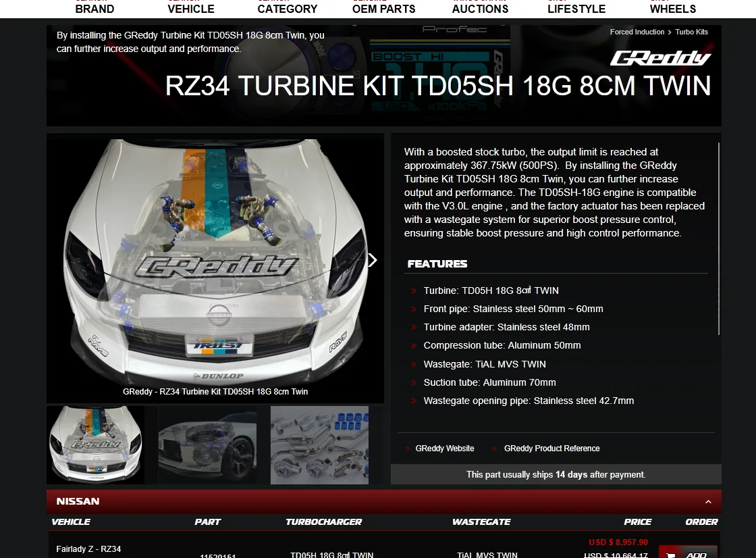Click the FEATURES heading
The width and height of the screenshot is (756, 558).
click(x=437, y=263)
